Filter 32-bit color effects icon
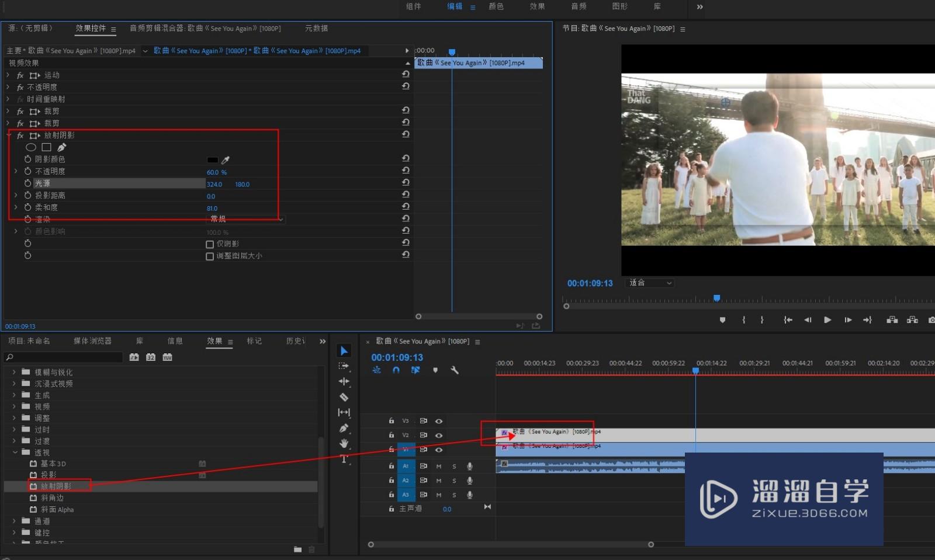 pyautogui.click(x=151, y=357)
